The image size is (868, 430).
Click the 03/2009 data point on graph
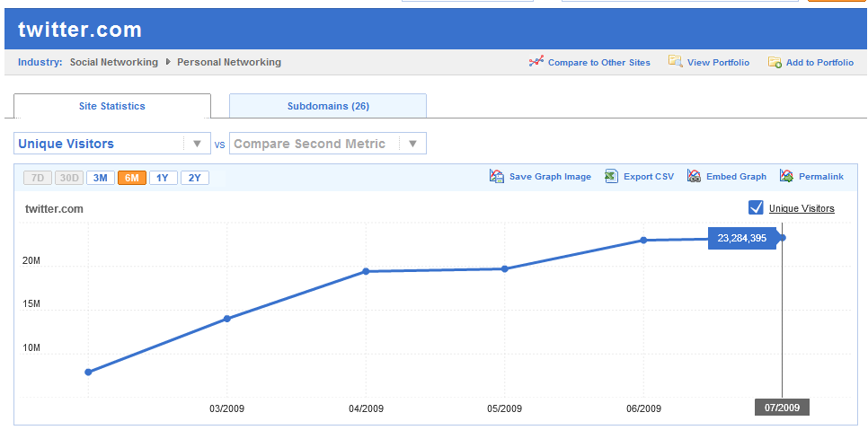pos(227,319)
